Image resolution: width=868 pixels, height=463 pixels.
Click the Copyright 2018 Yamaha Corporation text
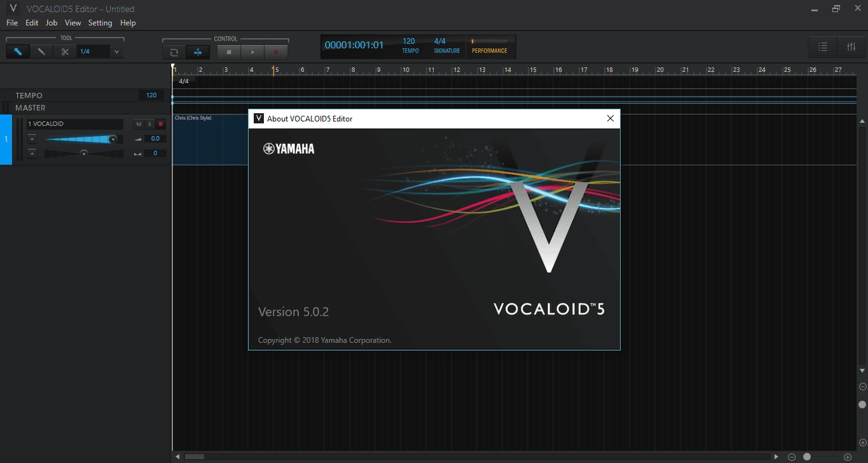coord(324,340)
